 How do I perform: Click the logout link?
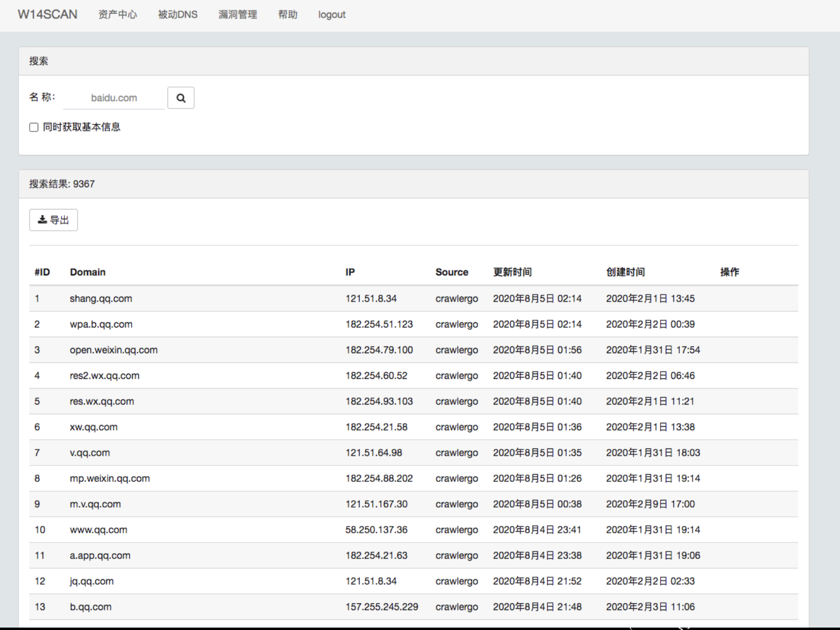(332, 15)
